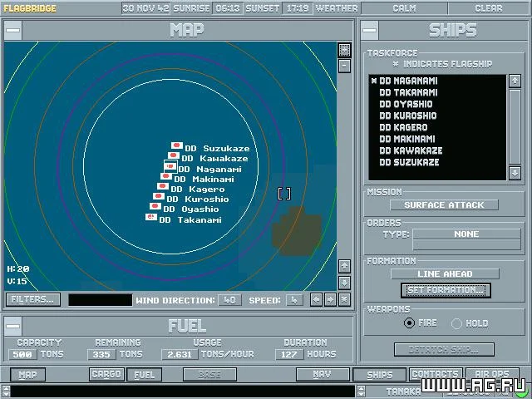The image size is (532, 399).
Task: Select the HOLD weapons radio button
Action: 456,323
